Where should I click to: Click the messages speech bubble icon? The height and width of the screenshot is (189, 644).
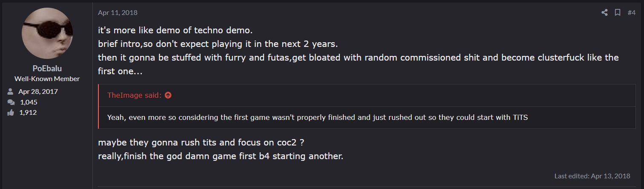[x=11, y=102]
